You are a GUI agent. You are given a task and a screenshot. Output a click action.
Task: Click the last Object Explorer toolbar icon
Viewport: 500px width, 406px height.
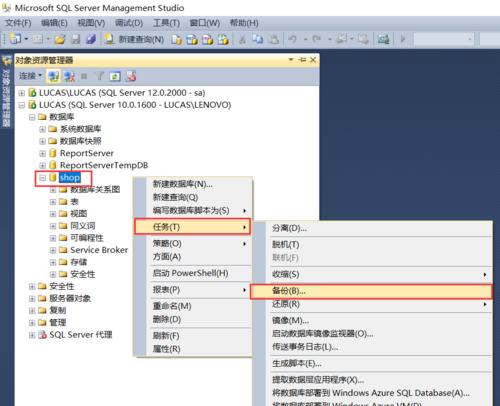tap(131, 76)
